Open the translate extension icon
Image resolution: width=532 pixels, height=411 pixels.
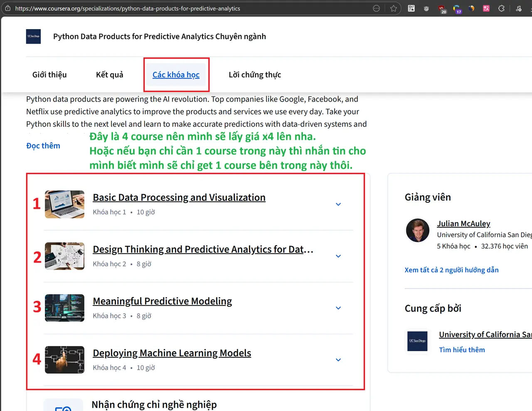click(x=486, y=8)
